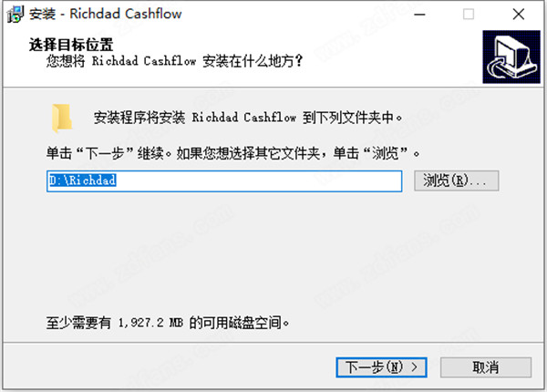547x392 pixels.
Task: Click the setup wizard computer image
Action: click(x=511, y=57)
